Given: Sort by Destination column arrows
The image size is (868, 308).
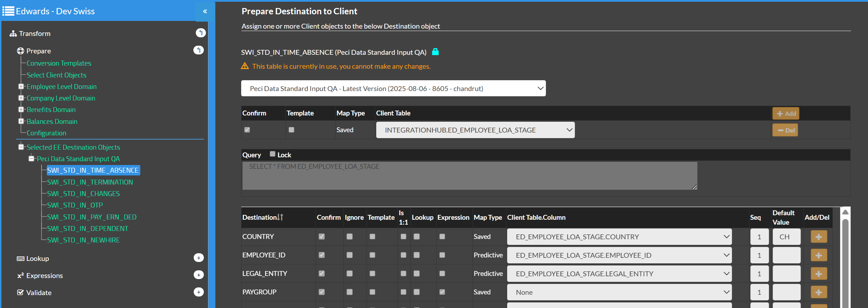Looking at the screenshot, I should [x=280, y=217].
